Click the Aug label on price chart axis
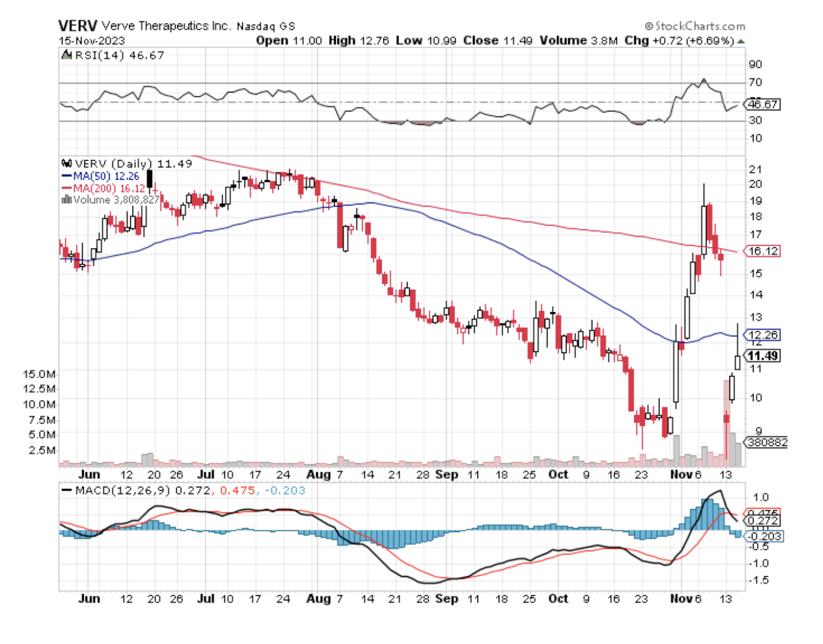Image resolution: width=823 pixels, height=644 pixels. [x=318, y=475]
